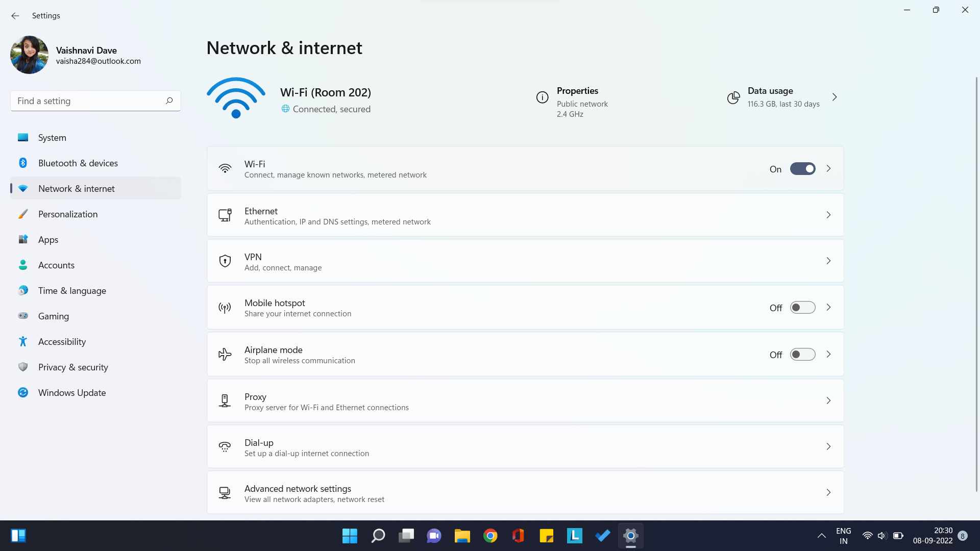Open Windows Update in sidebar
The image size is (980, 551).
point(72,393)
